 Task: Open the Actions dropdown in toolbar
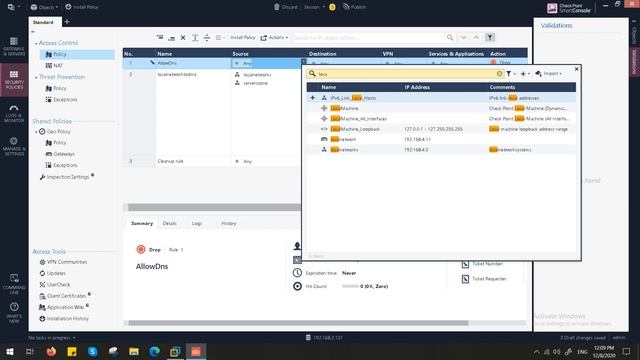(274, 38)
